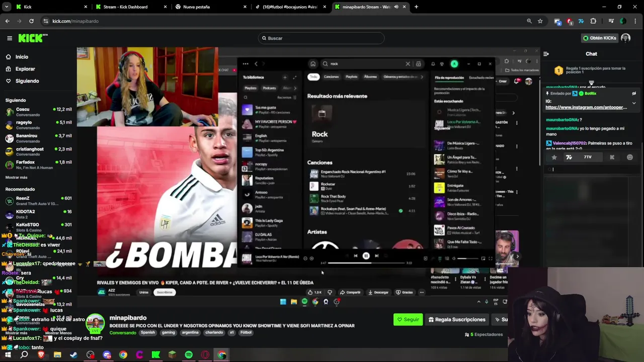The width and height of the screenshot is (644, 362).
Task: Open Minecraft from the Windows taskbar
Action: tap(172, 355)
